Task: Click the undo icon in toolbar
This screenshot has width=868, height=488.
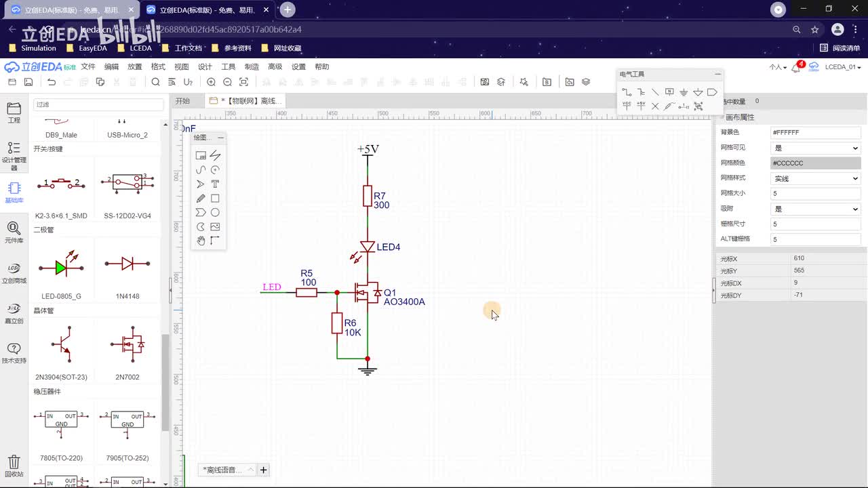Action: tap(52, 82)
